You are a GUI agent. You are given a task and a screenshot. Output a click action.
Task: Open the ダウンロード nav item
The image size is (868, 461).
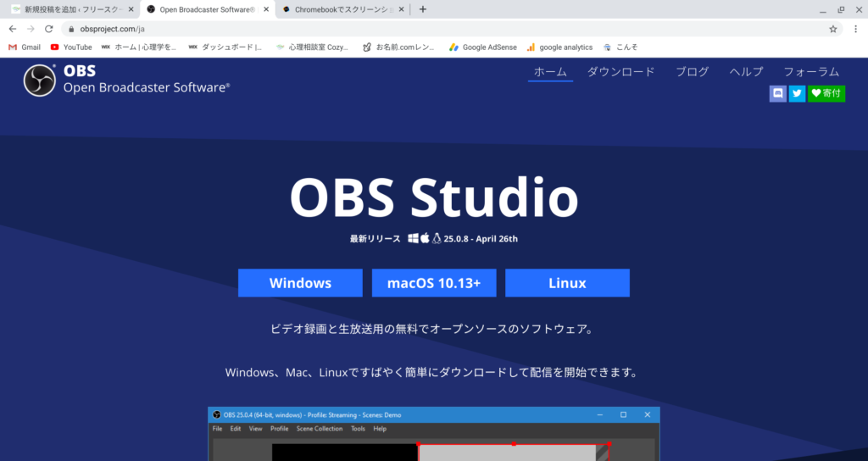[x=621, y=72]
